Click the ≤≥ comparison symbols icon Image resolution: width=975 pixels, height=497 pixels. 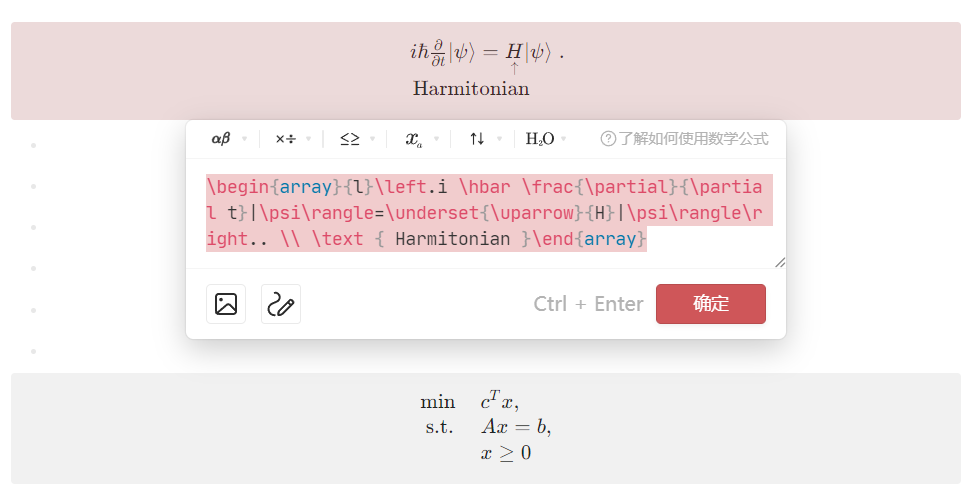tap(349, 139)
